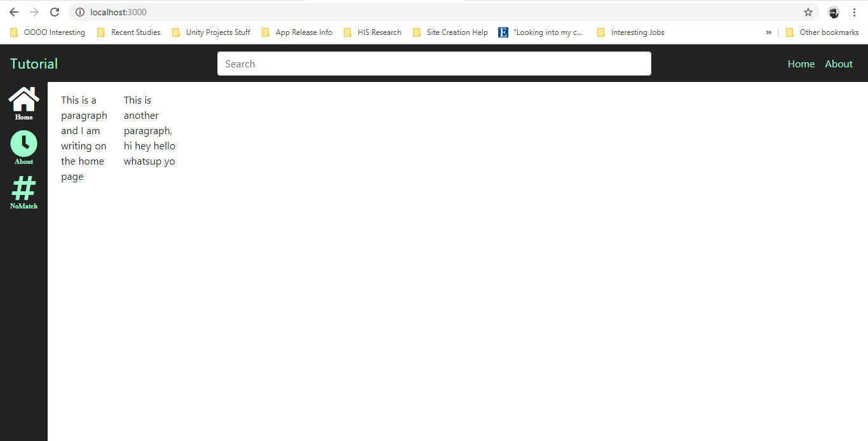868x441 pixels.
Task: Expand hidden bookmarks with double chevron
Action: click(x=768, y=32)
